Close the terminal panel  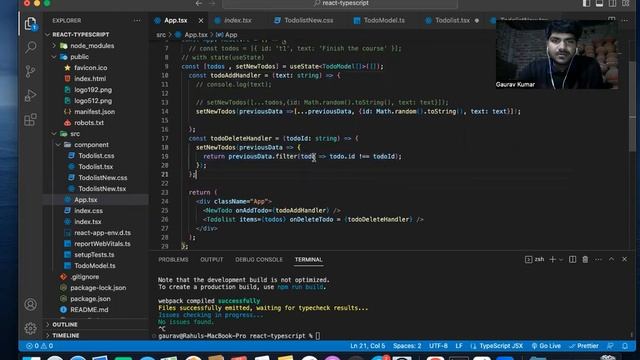pos(624,259)
